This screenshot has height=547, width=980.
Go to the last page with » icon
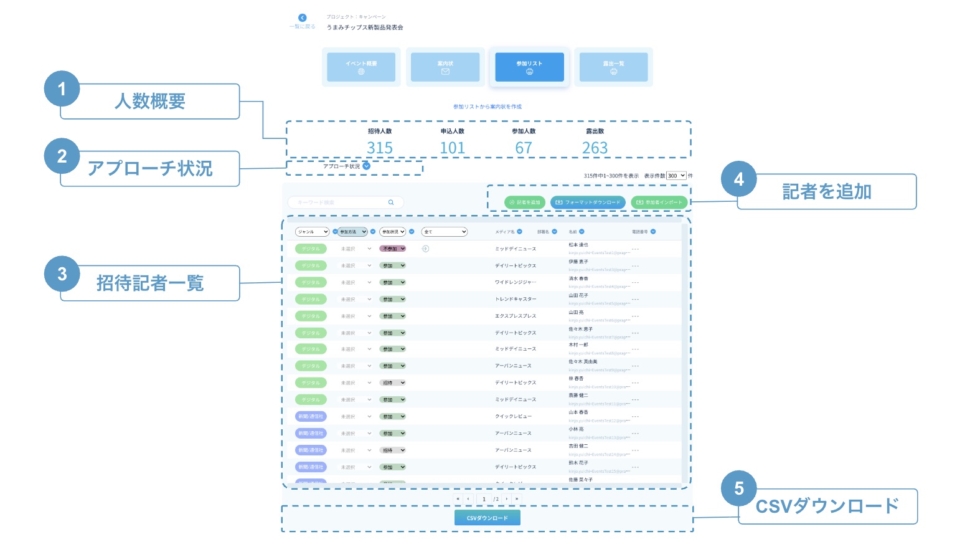[x=517, y=499]
